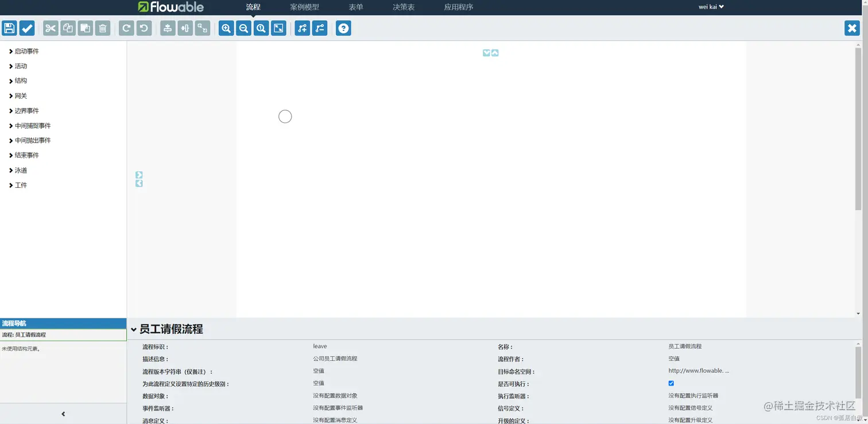The width and height of the screenshot is (868, 424).
Task: Edit the 流程作者 empty value
Action: (674, 359)
